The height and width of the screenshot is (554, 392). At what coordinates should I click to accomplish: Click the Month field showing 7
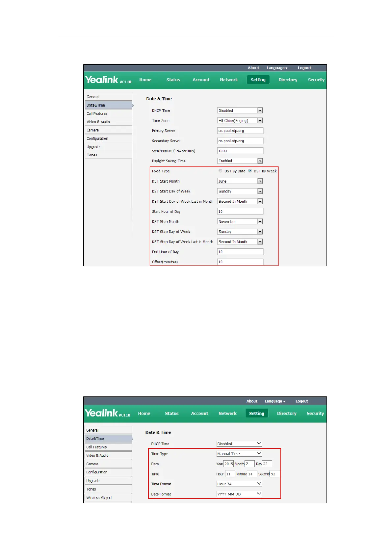pos(249,464)
